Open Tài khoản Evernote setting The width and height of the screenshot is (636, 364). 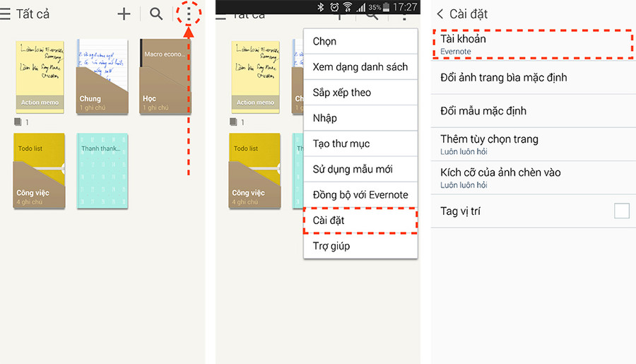click(x=533, y=45)
